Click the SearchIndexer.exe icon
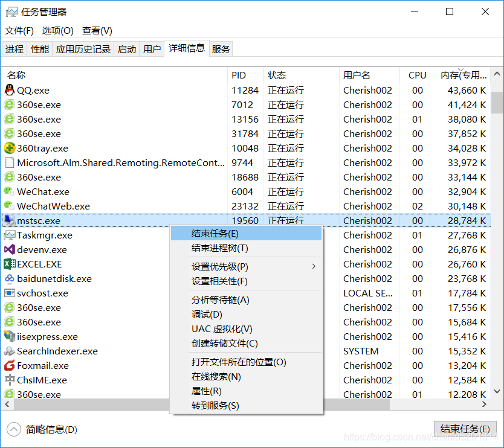The height and width of the screenshot is (448, 504). (10, 351)
